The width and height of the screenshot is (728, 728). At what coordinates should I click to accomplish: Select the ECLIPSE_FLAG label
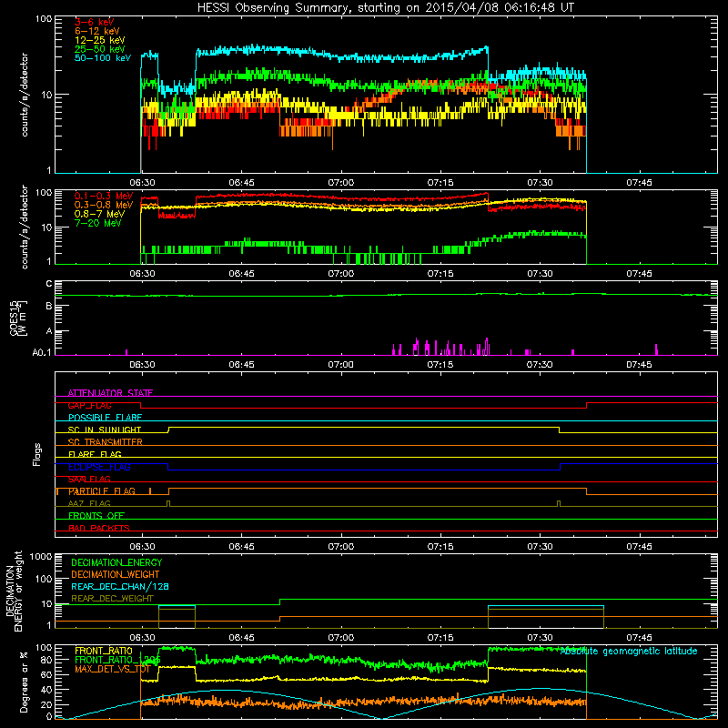(x=99, y=467)
